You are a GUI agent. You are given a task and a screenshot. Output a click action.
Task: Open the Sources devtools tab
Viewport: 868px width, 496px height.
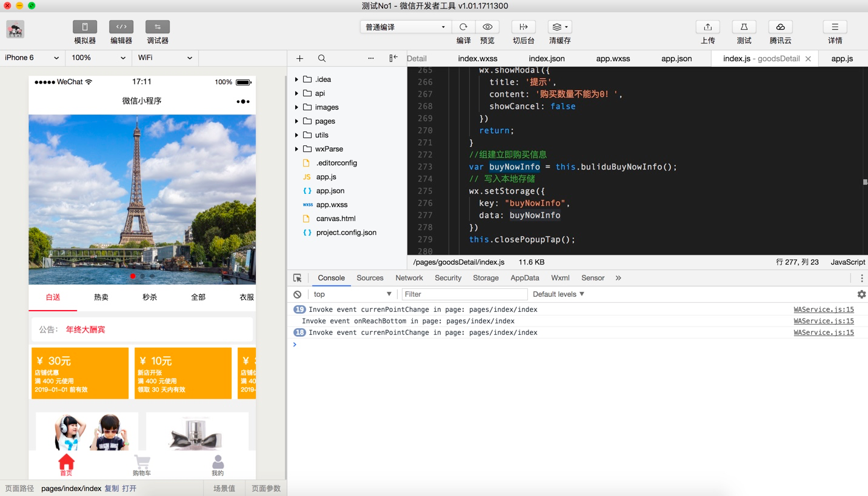(x=370, y=278)
